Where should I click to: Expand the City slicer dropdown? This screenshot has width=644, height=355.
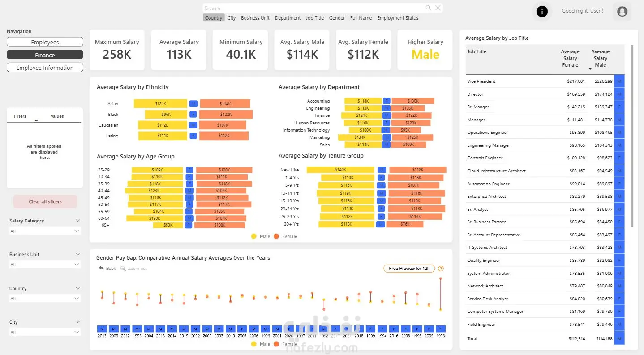coord(45,332)
